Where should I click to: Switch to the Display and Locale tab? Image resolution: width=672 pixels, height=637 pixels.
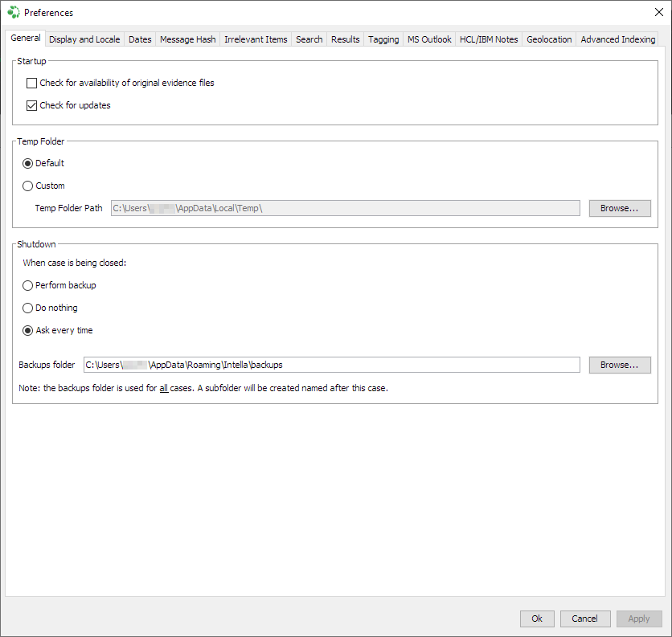pyautogui.click(x=84, y=39)
